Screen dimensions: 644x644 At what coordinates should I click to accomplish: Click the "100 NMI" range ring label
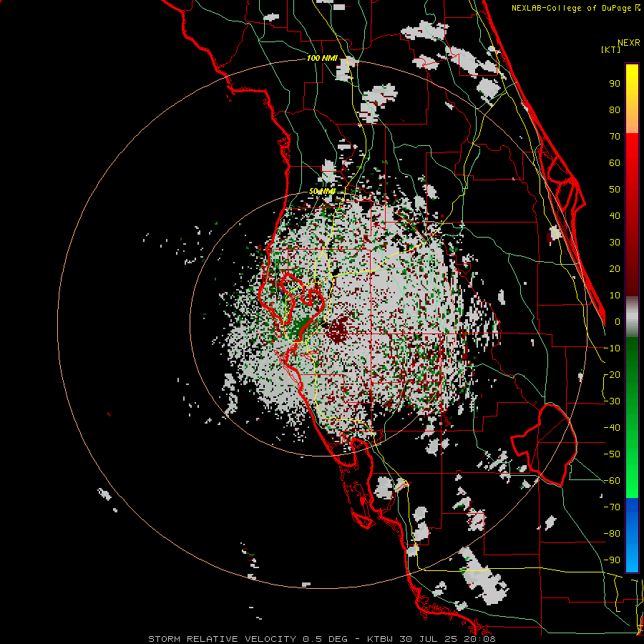click(322, 59)
